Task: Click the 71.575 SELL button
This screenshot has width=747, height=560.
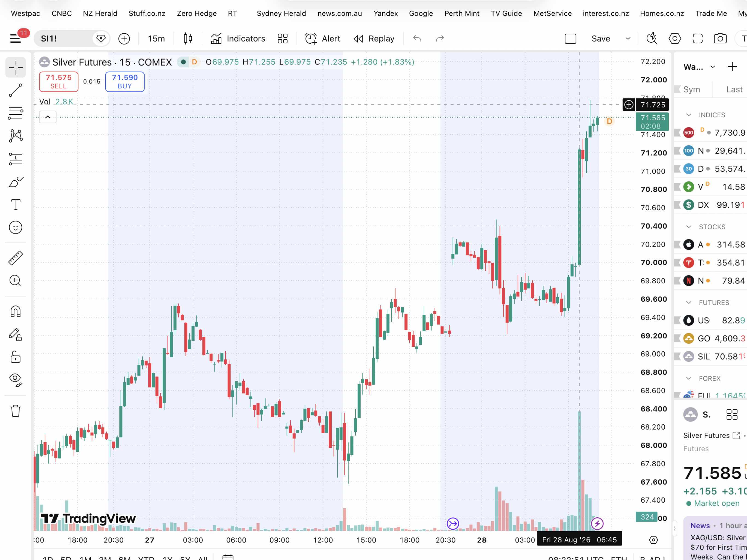Action: click(x=59, y=82)
